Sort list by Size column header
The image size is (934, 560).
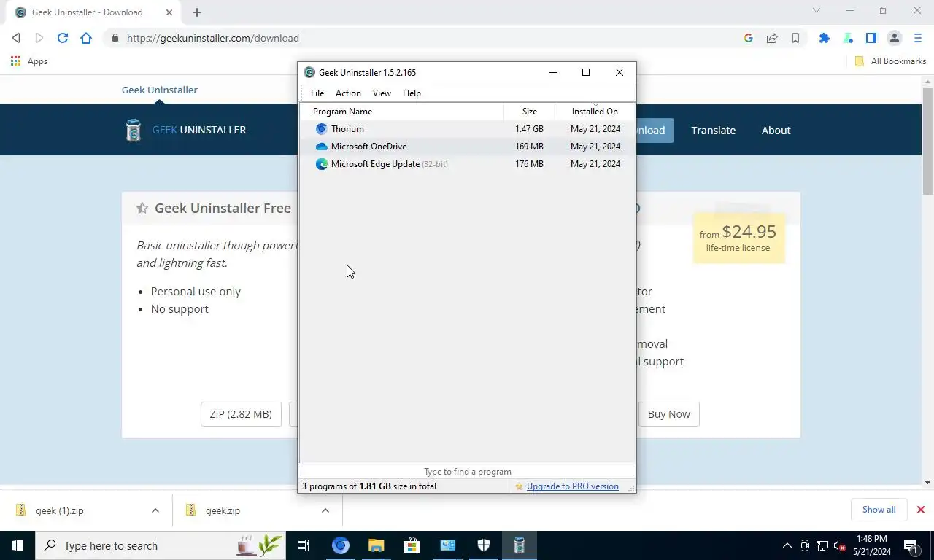(530, 112)
